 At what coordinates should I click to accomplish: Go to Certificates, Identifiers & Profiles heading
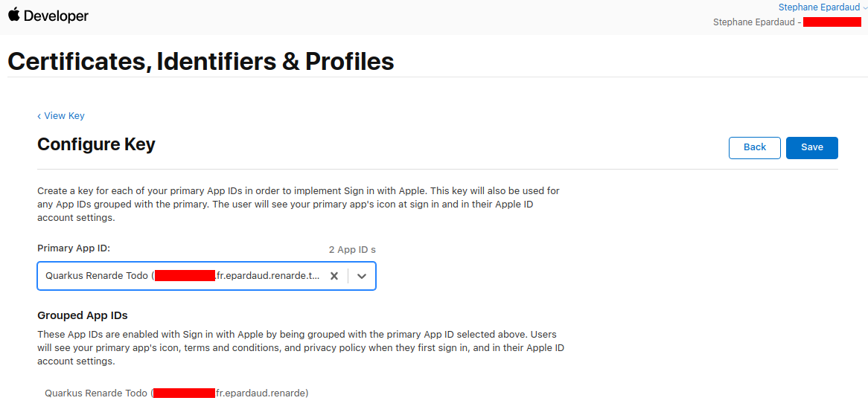(201, 61)
